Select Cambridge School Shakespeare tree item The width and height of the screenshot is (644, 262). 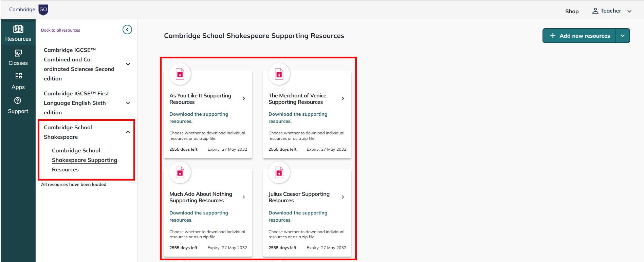68,132
